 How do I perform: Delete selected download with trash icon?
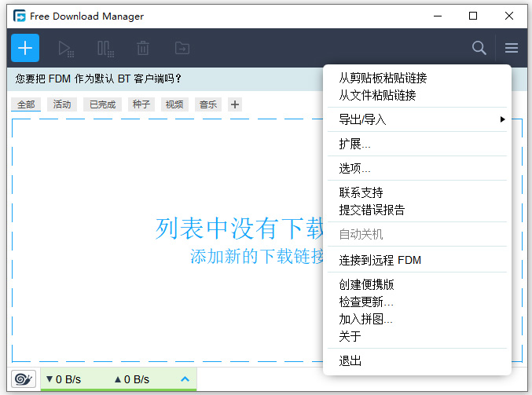pyautogui.click(x=143, y=48)
